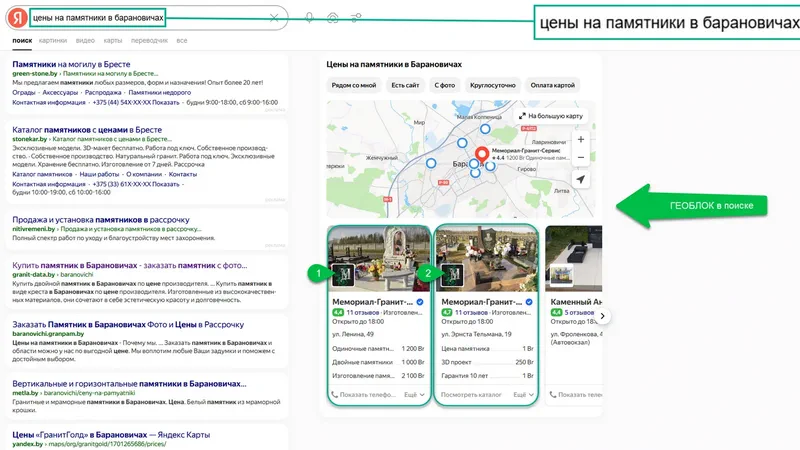Click the map geolocation arrow icon
Screen dimensions: 800x450
coord(581,180)
